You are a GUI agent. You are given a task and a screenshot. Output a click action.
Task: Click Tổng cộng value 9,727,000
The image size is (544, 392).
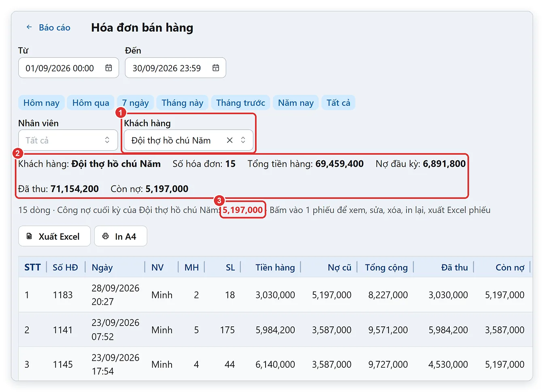click(x=388, y=364)
